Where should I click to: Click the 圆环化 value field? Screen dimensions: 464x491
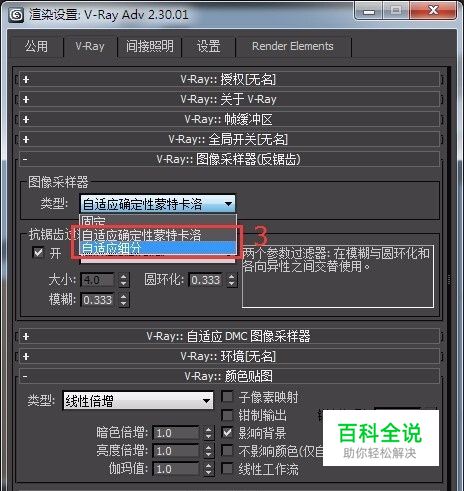tap(206, 280)
